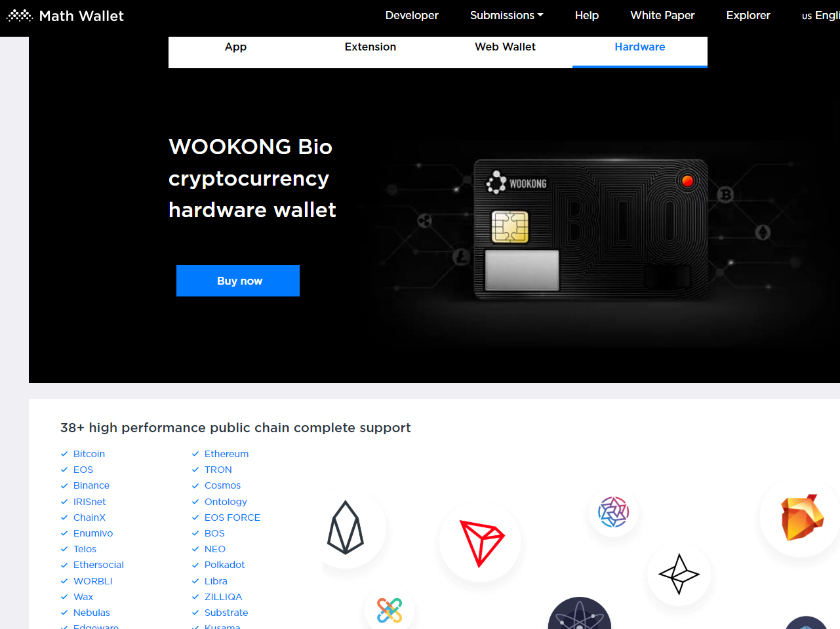Open the Explorer navigation link
Image resolution: width=840 pixels, height=629 pixels.
coord(748,15)
